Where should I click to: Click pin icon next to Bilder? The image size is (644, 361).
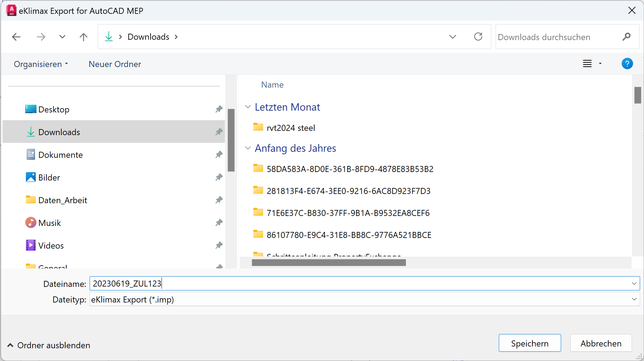[x=219, y=177]
